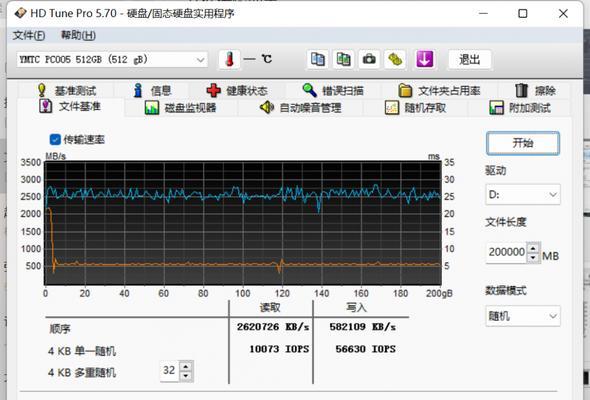Click the 4 KB 多重随机 label

click(x=82, y=373)
